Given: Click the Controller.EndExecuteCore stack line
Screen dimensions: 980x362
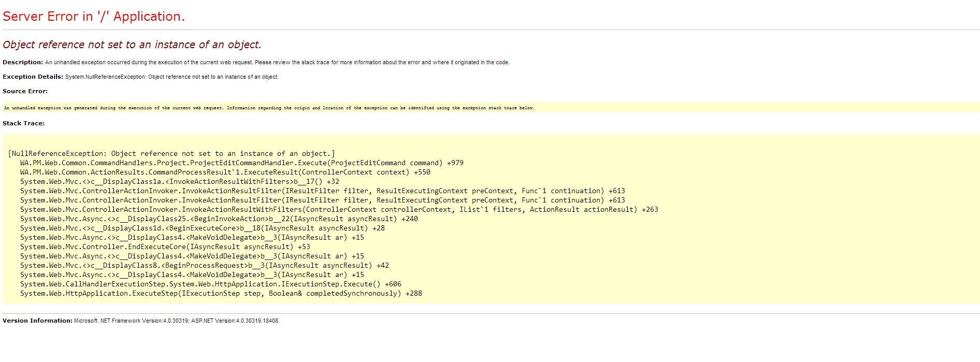Looking at the screenshot, I should click(165, 247).
